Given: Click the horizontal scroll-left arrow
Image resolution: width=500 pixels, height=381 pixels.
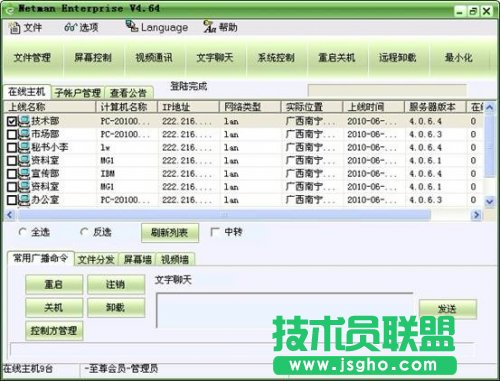Looking at the screenshot, I should (9, 215).
